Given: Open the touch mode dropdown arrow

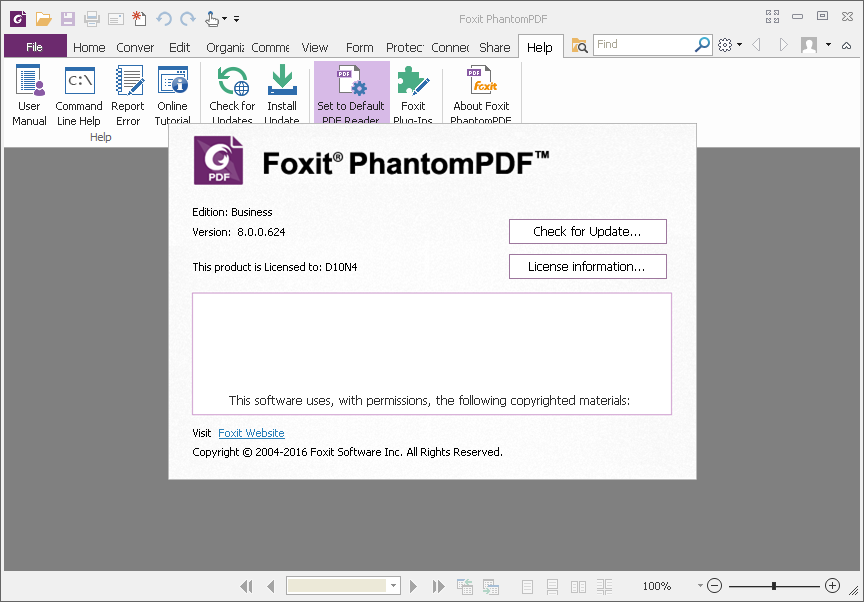Looking at the screenshot, I should tap(224, 19).
